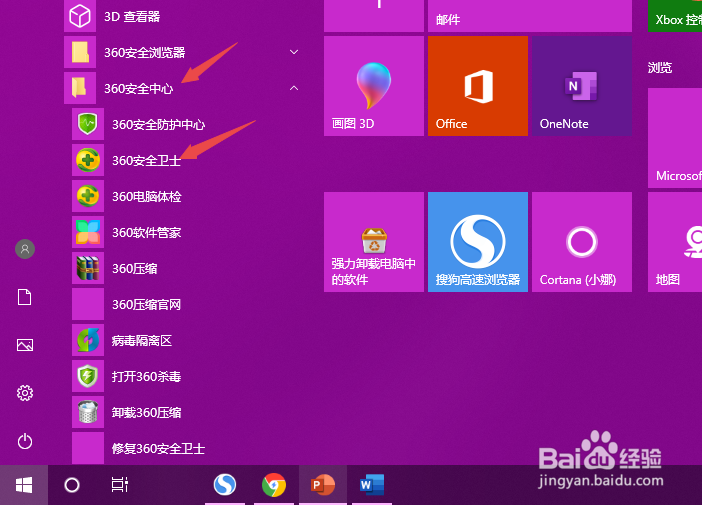Click the 浏览 group heading

(x=660, y=68)
